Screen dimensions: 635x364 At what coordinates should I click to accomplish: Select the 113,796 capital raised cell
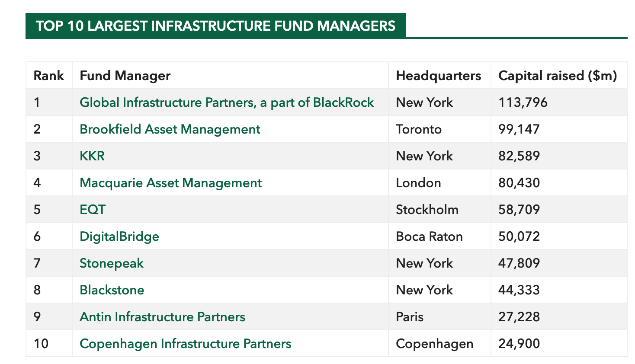pyautogui.click(x=523, y=102)
